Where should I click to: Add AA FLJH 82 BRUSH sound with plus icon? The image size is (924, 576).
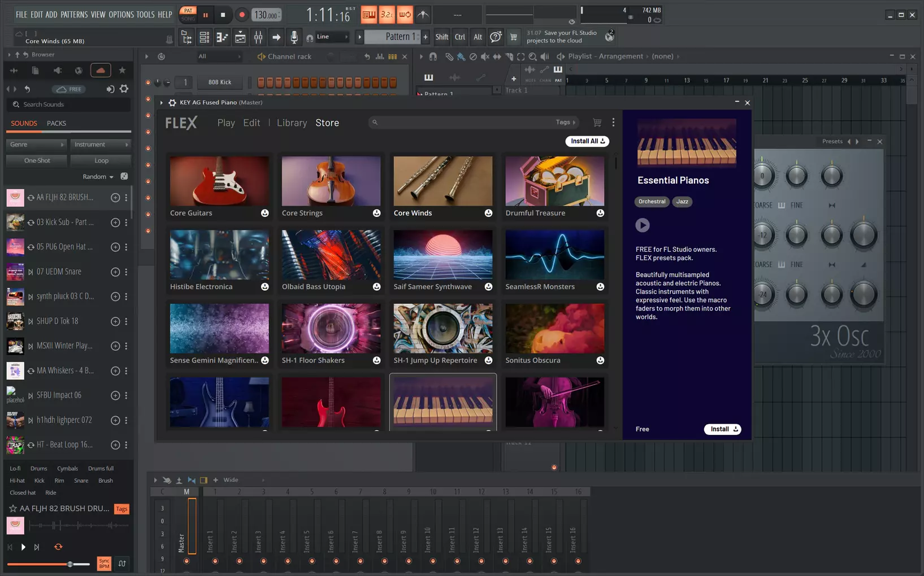(x=115, y=198)
